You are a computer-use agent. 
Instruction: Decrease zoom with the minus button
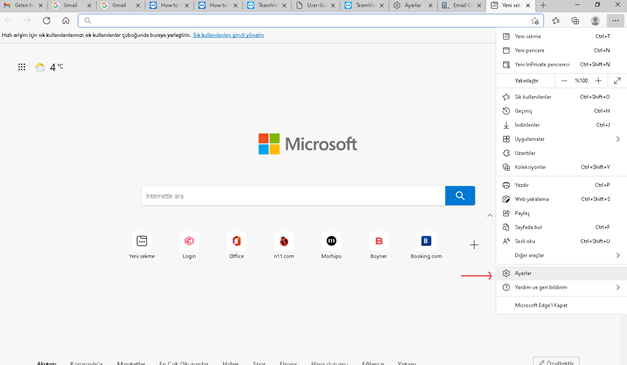click(564, 81)
